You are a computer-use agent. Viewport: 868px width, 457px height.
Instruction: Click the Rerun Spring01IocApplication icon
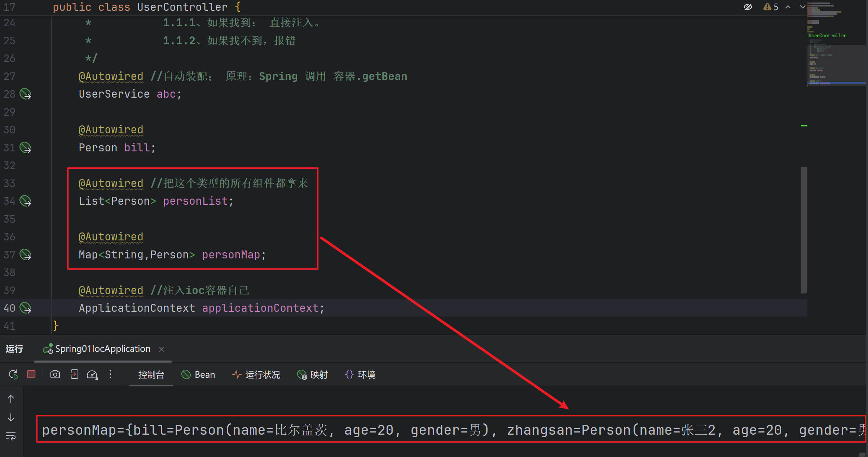[13, 374]
